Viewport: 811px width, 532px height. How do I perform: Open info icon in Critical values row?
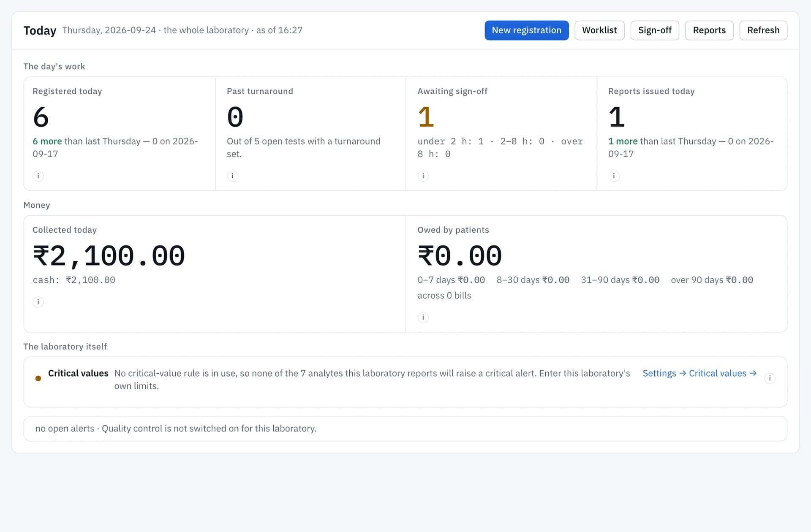pos(770,378)
